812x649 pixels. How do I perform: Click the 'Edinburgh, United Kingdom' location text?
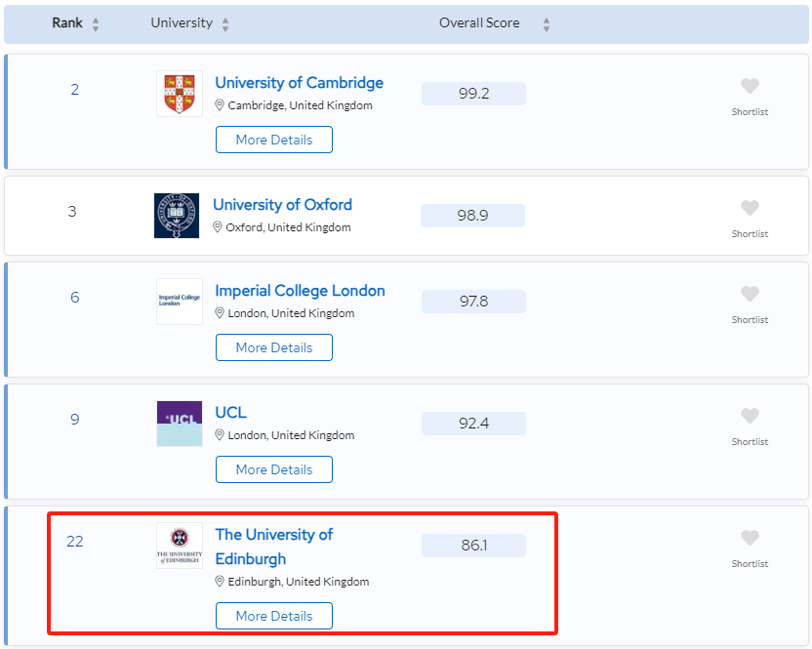pos(299,583)
